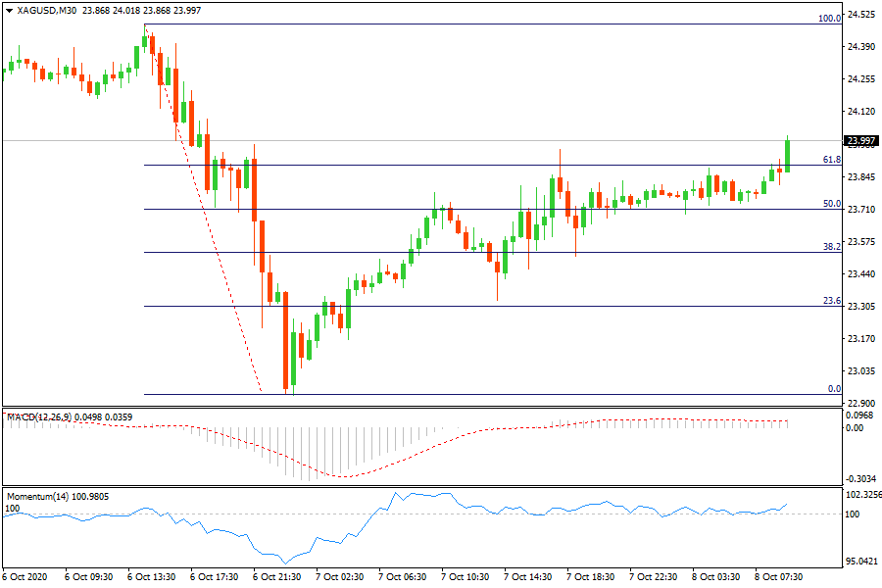Click the 95.0421 Momentum scale value
The width and height of the screenshot is (882, 588).
point(861,562)
